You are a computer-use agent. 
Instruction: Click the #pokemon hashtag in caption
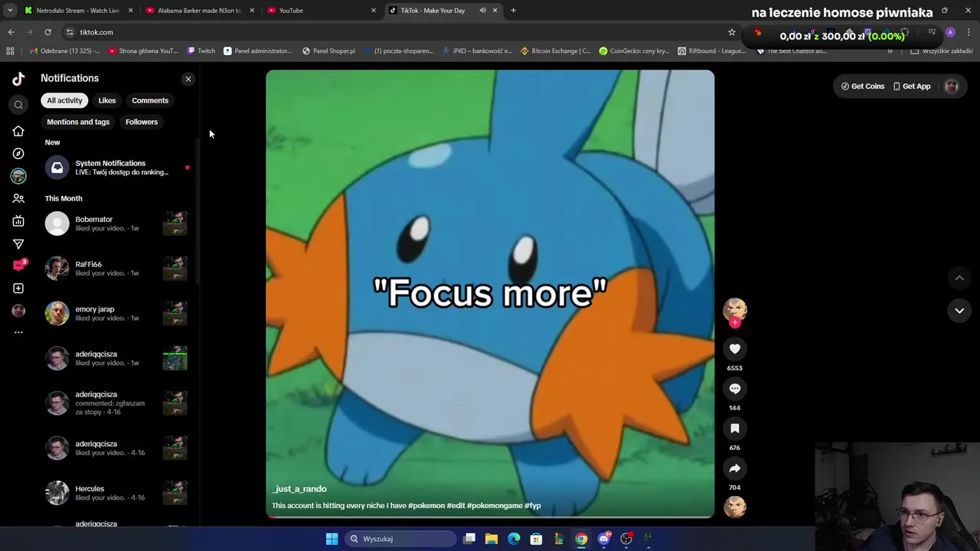[x=426, y=506]
